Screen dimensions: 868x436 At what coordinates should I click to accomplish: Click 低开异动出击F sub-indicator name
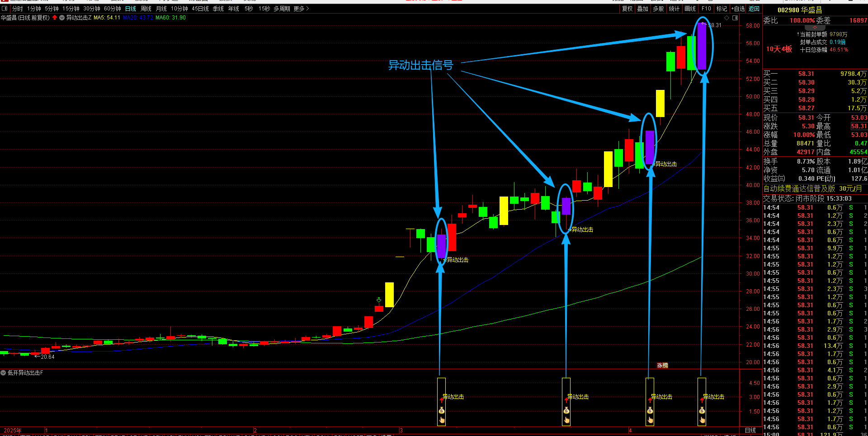point(25,373)
